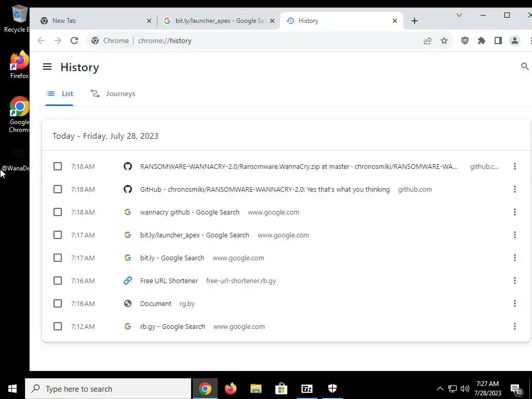532x399 pixels.
Task: Open more actions for bit.ly Google Search
Action: point(515,258)
